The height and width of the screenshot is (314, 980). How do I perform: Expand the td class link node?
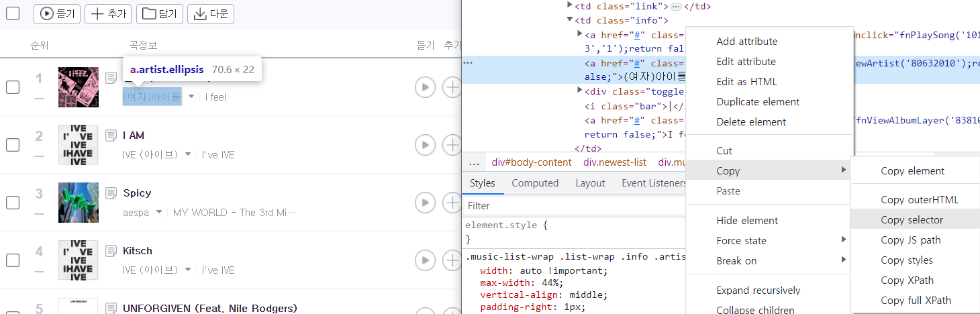click(570, 6)
